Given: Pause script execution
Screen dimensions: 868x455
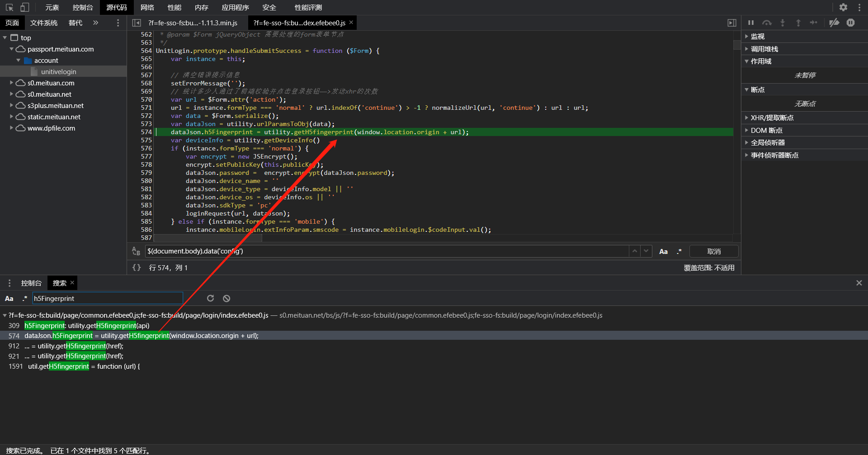Looking at the screenshot, I should point(751,23).
